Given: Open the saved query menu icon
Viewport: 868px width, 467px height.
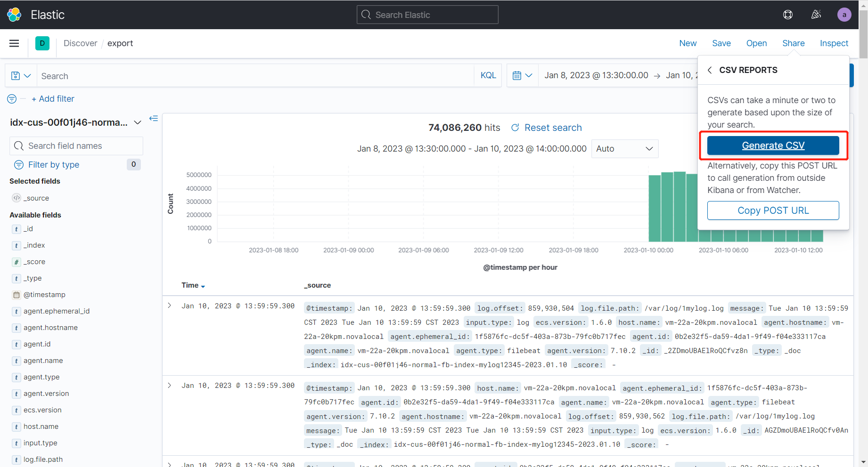Looking at the screenshot, I should pos(21,76).
